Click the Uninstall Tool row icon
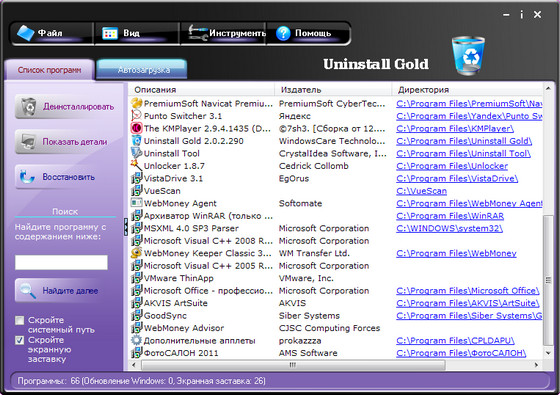The width and height of the screenshot is (560, 395). (136, 153)
